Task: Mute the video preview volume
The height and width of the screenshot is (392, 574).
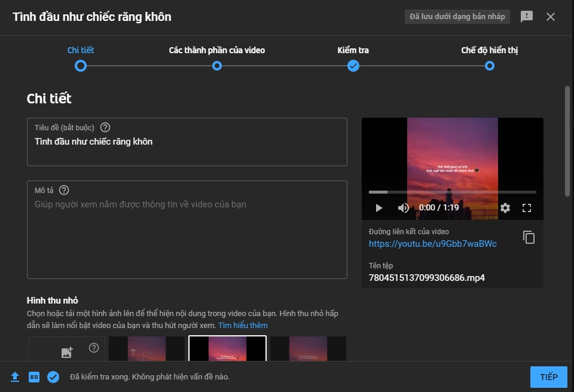Action: tap(404, 207)
